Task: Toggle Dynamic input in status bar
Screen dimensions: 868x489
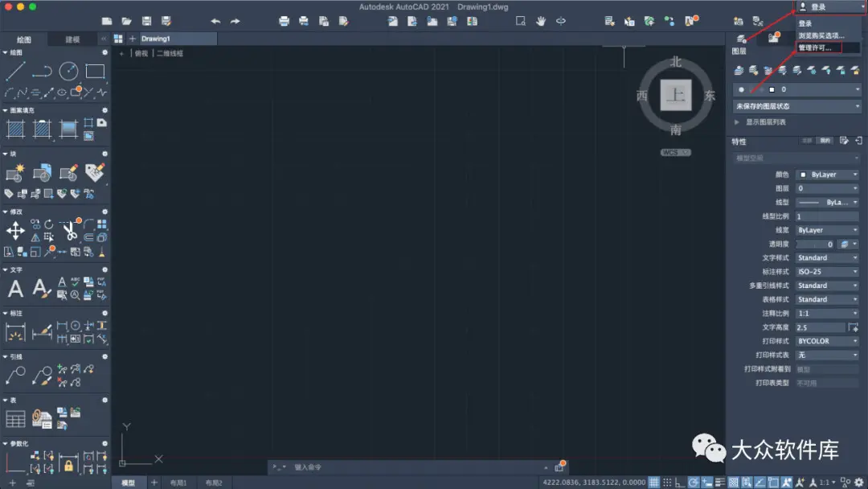Action: 707,483
